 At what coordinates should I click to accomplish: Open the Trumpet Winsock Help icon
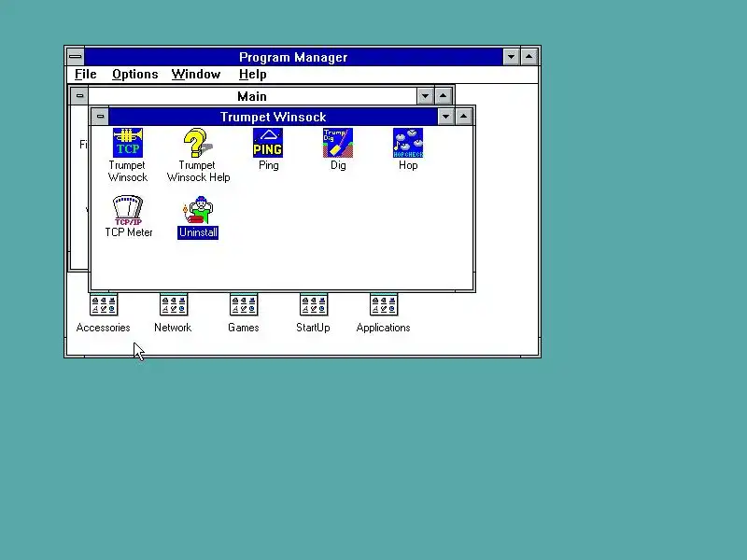tap(198, 143)
